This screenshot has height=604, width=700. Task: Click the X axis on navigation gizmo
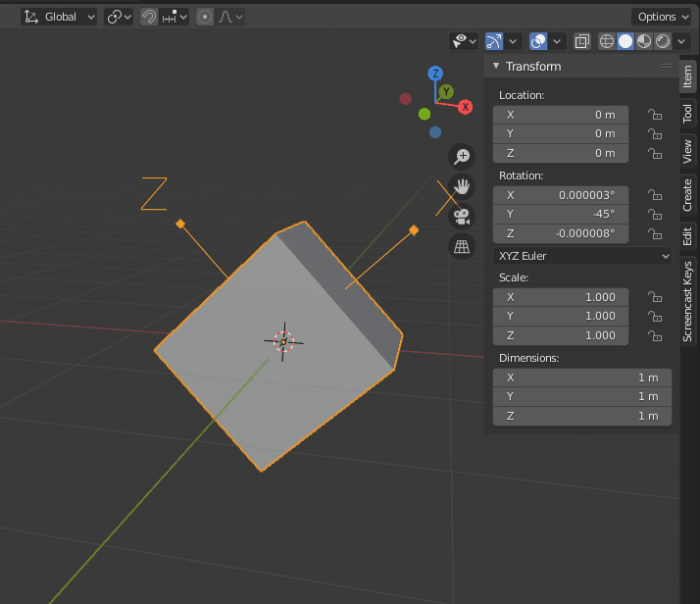pyautogui.click(x=465, y=107)
